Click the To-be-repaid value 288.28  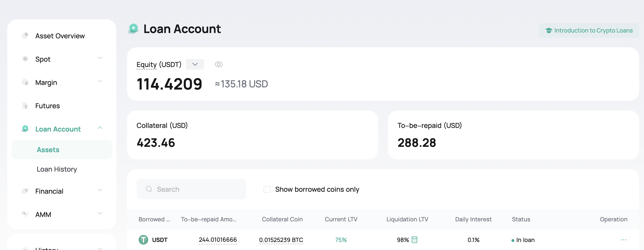click(x=416, y=142)
